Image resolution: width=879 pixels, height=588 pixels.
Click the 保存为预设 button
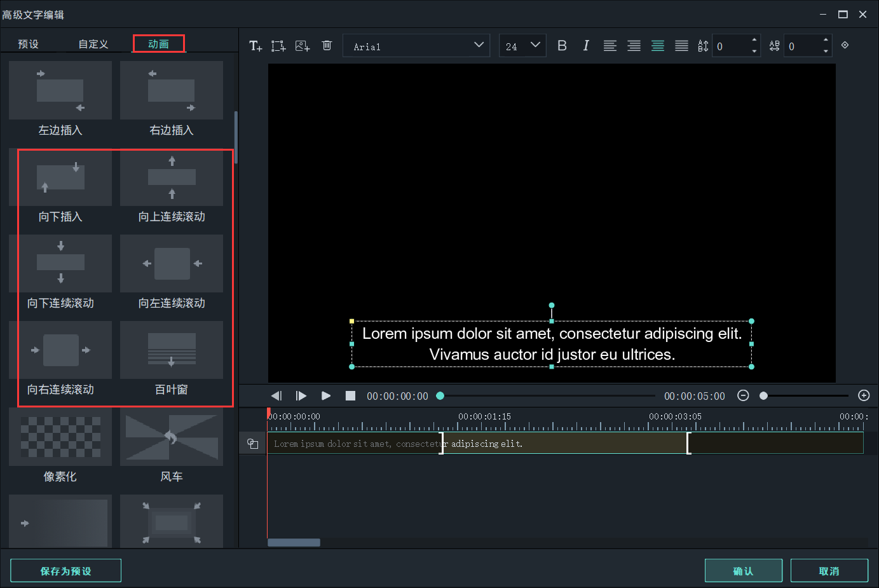click(x=65, y=571)
